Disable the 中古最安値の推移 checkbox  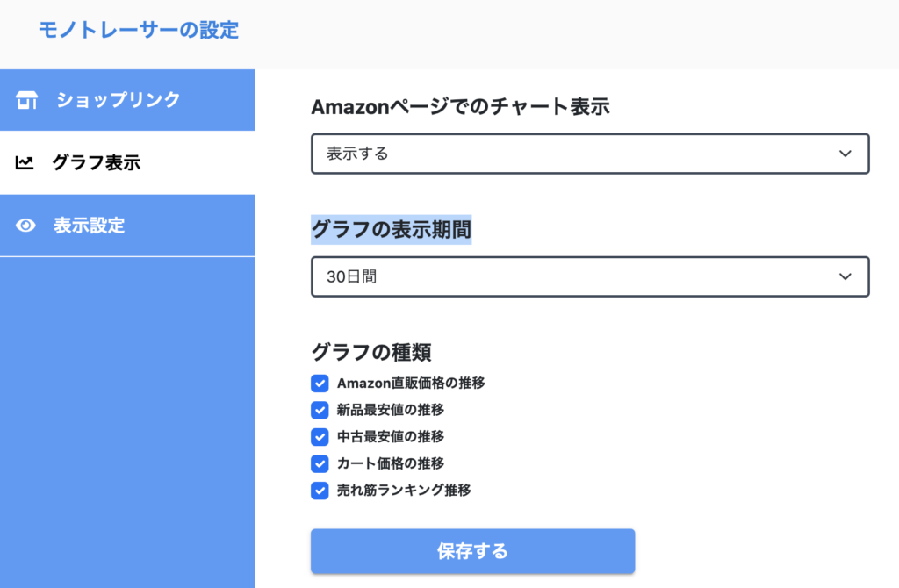[x=320, y=437]
